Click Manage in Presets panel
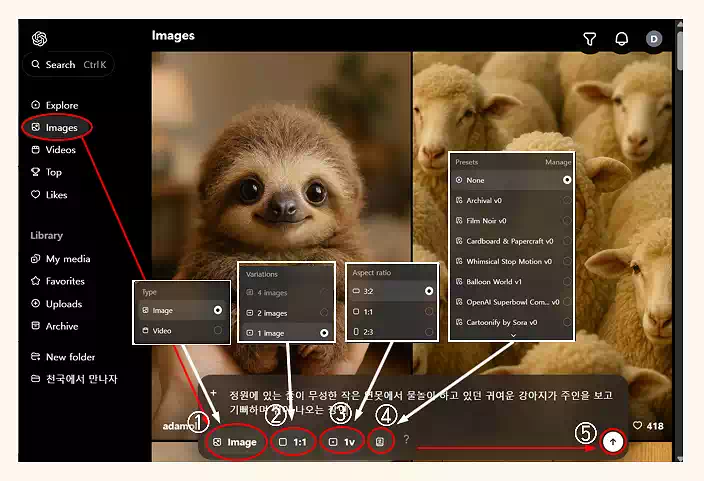Image resolution: width=704 pixels, height=481 pixels. click(557, 161)
